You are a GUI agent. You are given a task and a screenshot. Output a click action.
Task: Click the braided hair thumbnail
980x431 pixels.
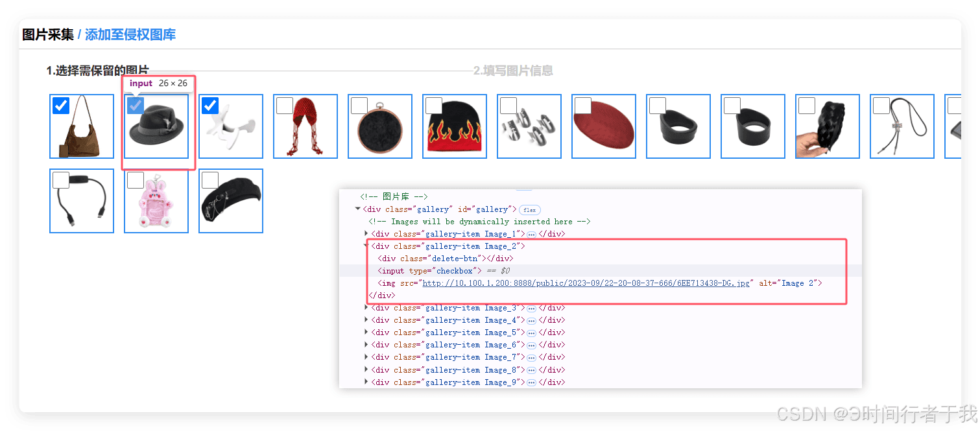[x=828, y=126]
